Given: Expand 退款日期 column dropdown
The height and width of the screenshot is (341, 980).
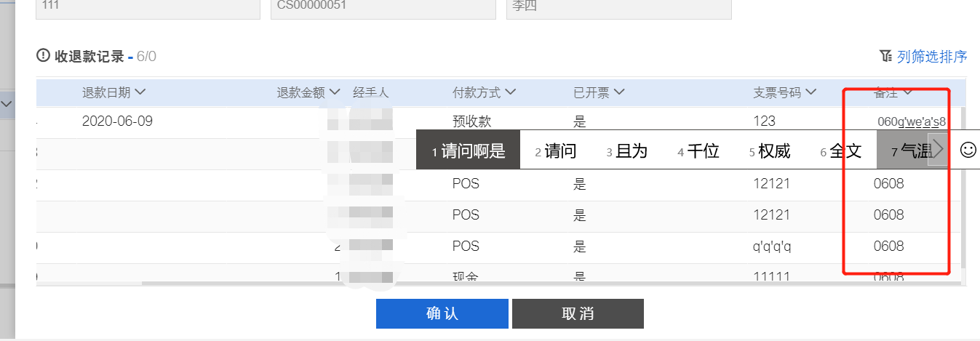Looking at the screenshot, I should (x=140, y=92).
